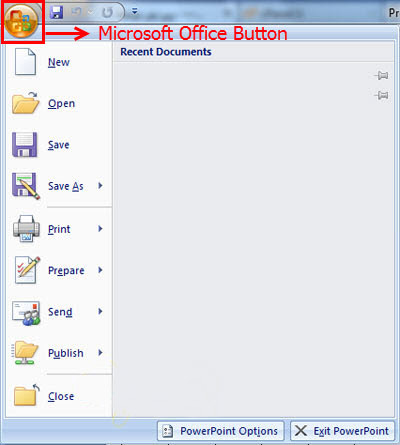
Task: Click the blank page New icon
Action: 25,62
